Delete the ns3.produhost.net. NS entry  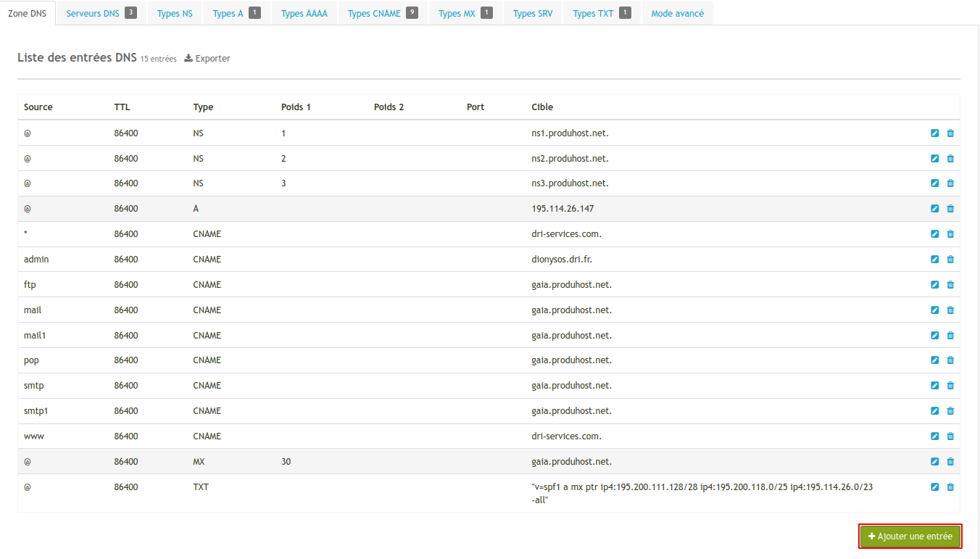click(x=950, y=183)
